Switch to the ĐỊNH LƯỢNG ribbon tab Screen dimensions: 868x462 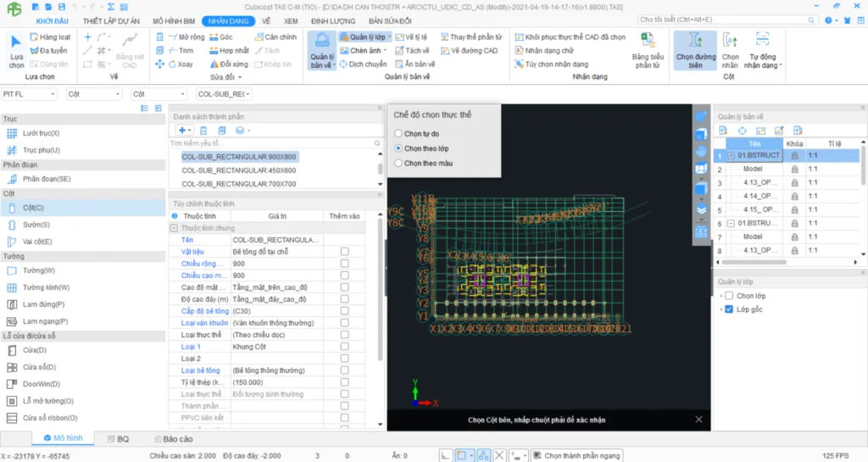point(332,20)
